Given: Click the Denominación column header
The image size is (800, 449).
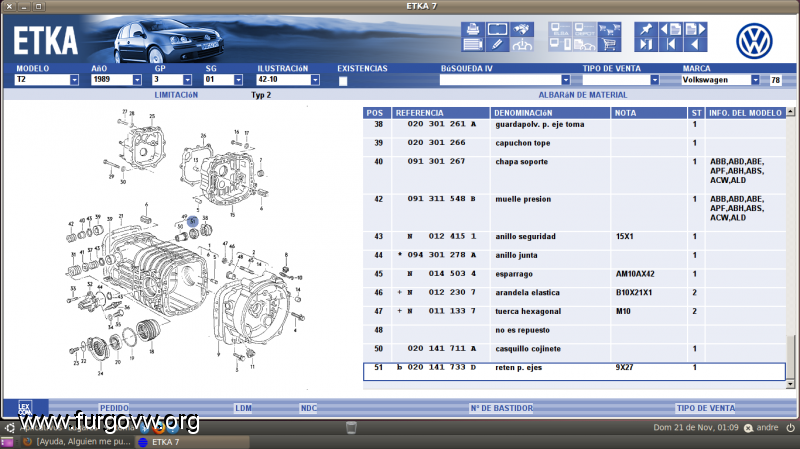Looking at the screenshot, I should (x=550, y=113).
